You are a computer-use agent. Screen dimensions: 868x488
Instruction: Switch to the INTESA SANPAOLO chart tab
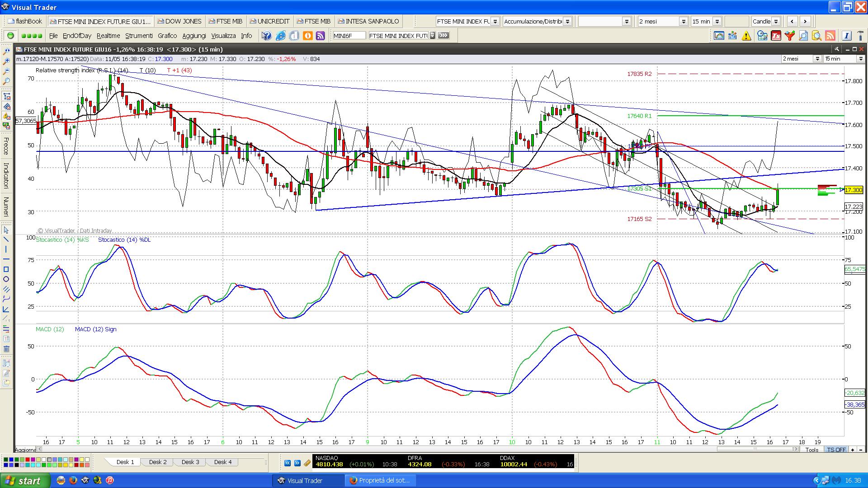tap(368, 21)
